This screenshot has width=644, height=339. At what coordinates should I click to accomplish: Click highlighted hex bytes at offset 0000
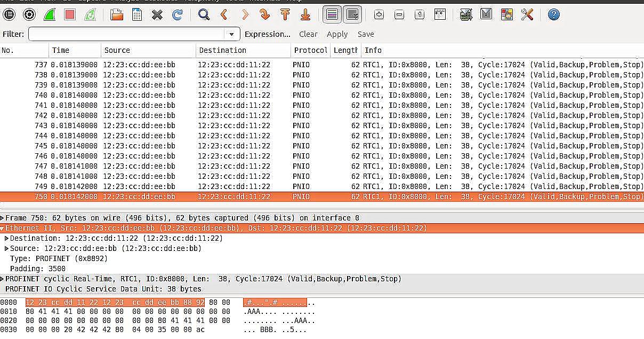tap(115, 302)
